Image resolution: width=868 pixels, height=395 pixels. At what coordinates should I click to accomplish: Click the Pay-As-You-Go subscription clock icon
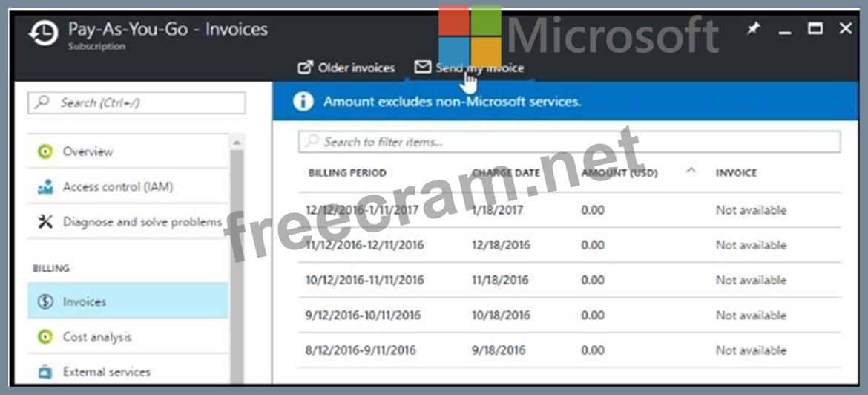tap(44, 35)
